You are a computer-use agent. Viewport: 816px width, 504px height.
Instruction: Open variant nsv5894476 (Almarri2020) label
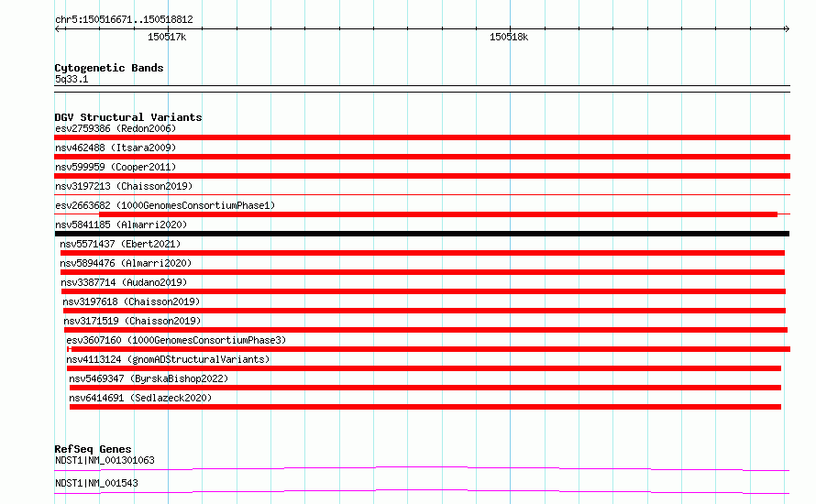click(126, 263)
